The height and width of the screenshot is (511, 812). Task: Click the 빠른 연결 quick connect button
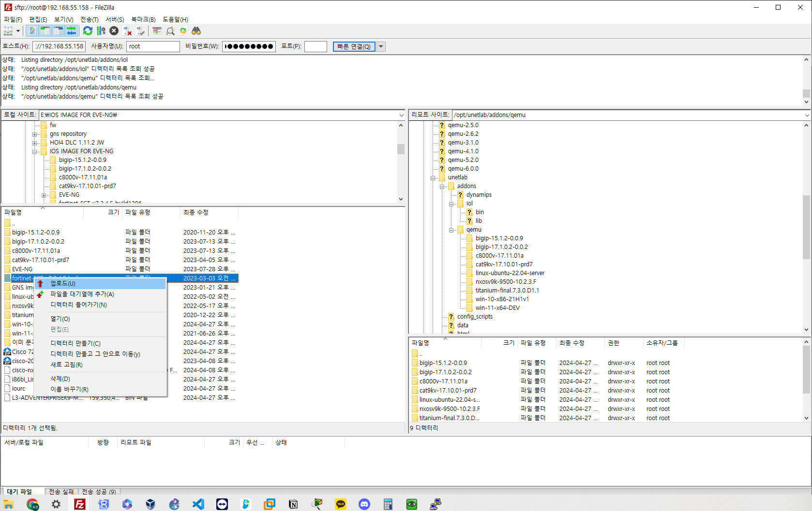[354, 46]
